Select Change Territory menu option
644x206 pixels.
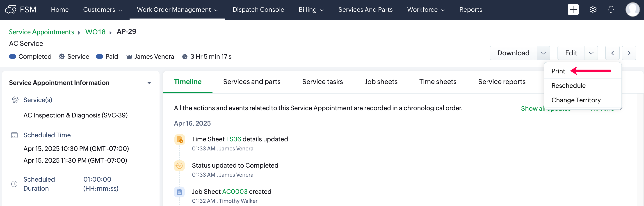[x=576, y=100]
